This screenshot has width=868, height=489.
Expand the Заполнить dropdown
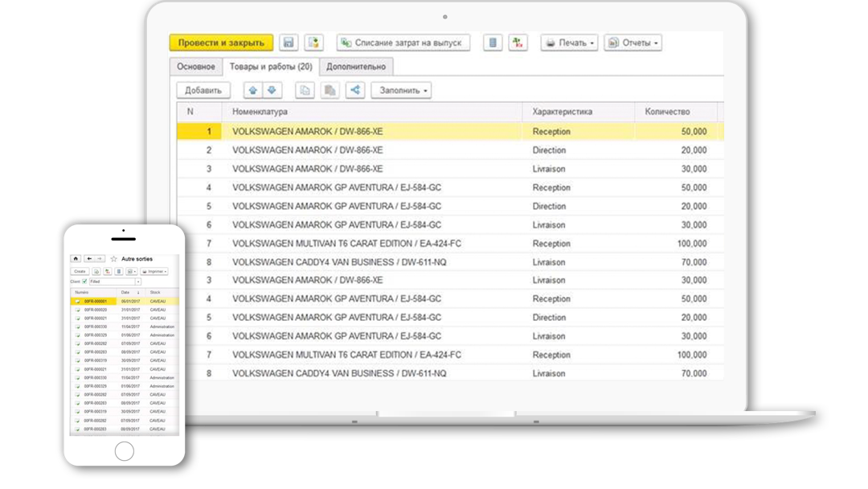[x=401, y=90]
